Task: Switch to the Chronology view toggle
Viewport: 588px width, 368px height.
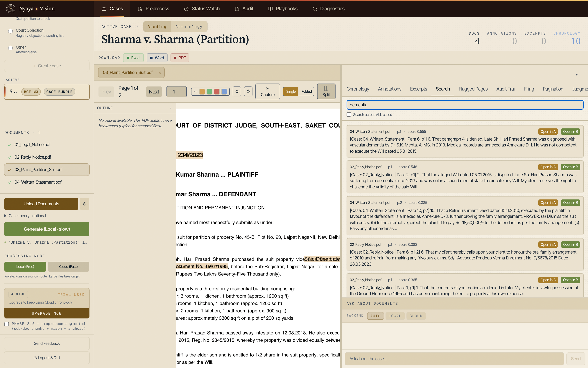Action: click(x=189, y=27)
